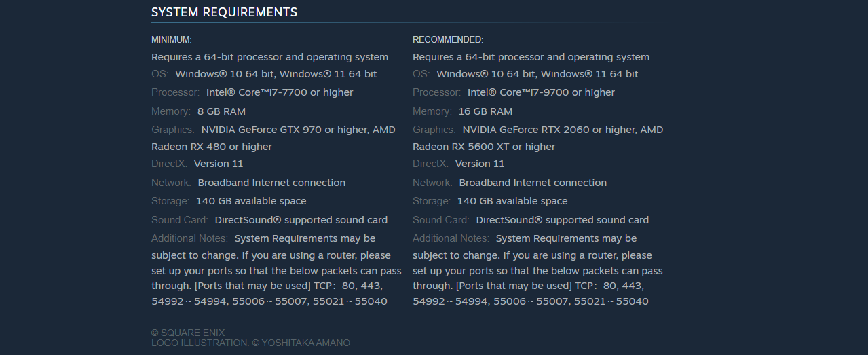Click DirectX Version 11 under Minimum
This screenshot has width=868, height=355.
pyautogui.click(x=218, y=164)
